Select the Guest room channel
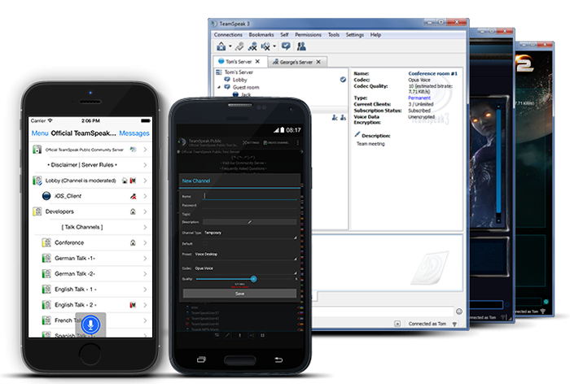The width and height of the screenshot is (570, 392). pyautogui.click(x=246, y=88)
